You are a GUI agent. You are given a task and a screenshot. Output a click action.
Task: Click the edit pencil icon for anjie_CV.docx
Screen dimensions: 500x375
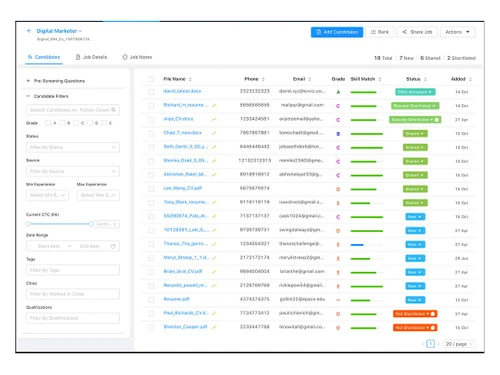pos(214,119)
